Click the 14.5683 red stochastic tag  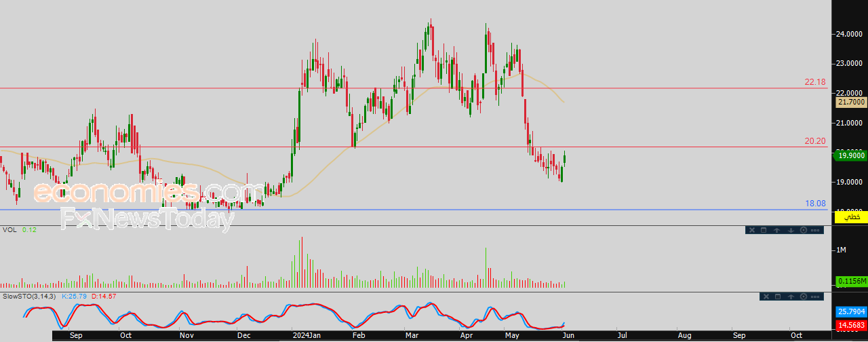tap(850, 326)
